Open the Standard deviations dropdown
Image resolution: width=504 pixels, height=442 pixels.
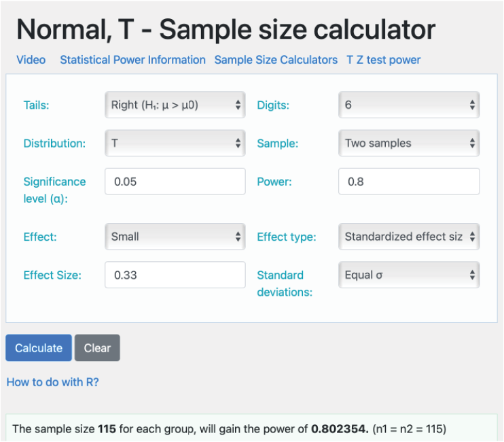click(408, 275)
